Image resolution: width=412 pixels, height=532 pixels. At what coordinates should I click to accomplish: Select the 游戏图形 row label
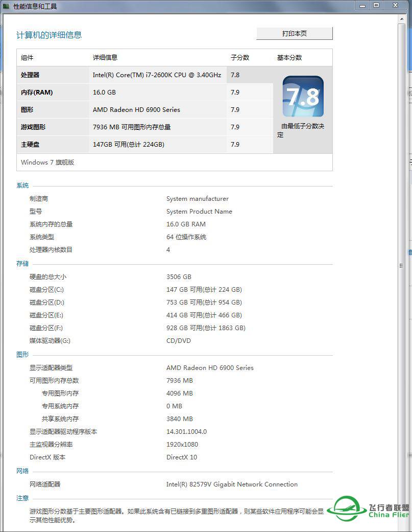click(33, 127)
